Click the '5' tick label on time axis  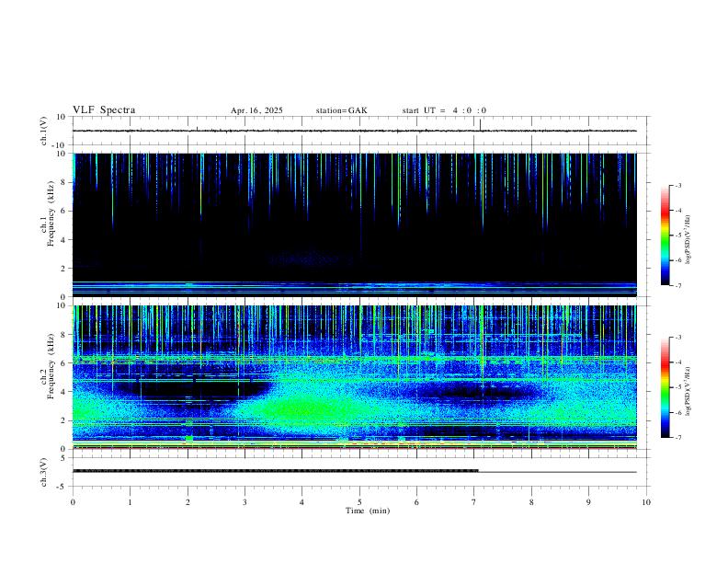pos(359,502)
